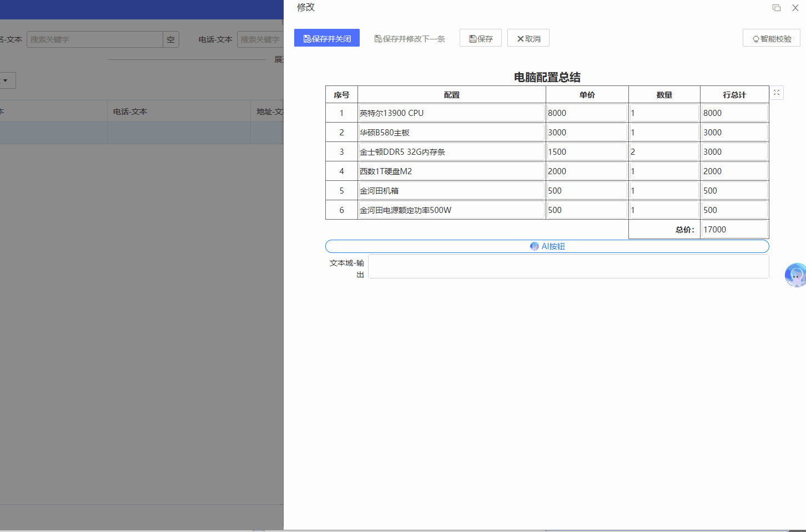This screenshot has width=806, height=532.
Task: Focus the 电话-文本 search keyword field
Action: click(260, 39)
